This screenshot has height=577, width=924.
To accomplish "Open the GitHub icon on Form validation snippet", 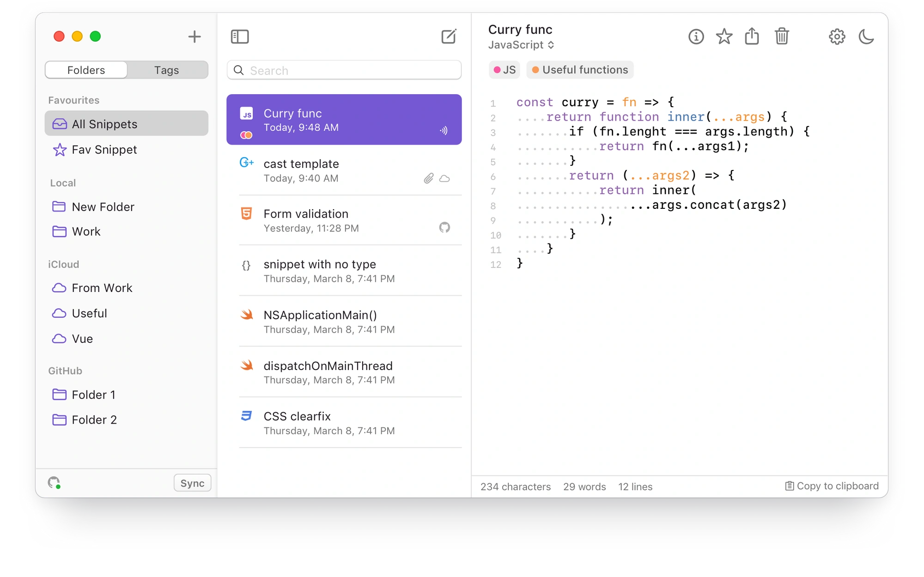I will coord(444,227).
